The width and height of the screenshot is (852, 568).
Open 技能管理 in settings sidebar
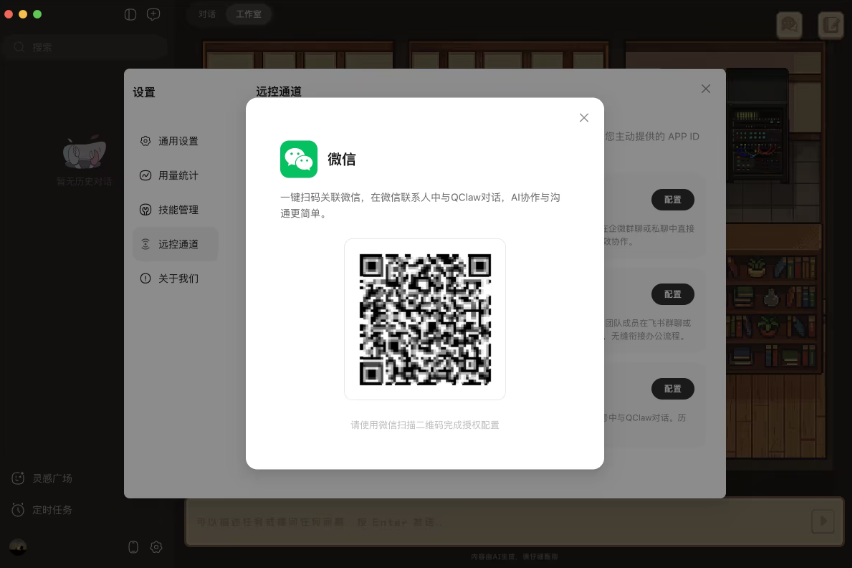(x=176, y=210)
